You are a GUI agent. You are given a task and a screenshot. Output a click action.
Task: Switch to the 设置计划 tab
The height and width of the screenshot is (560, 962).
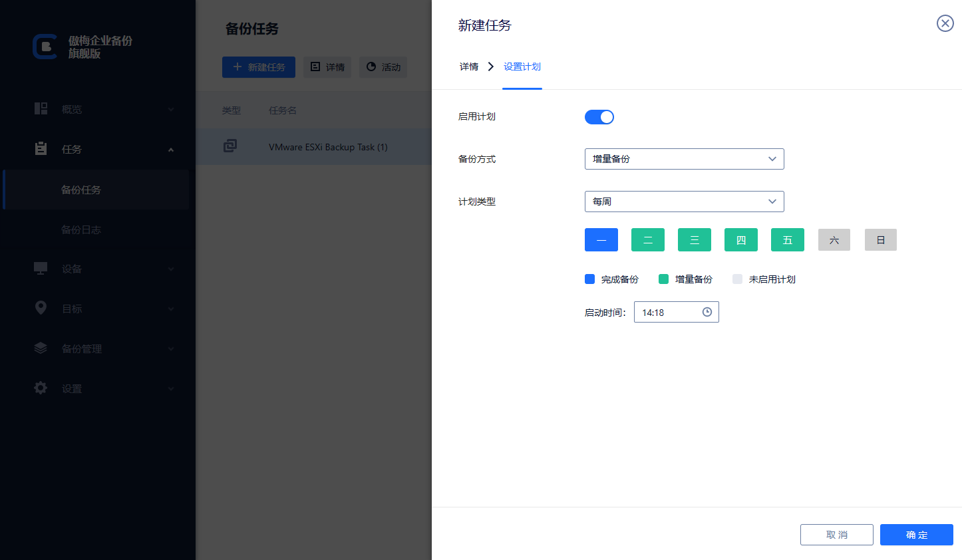coord(522,67)
